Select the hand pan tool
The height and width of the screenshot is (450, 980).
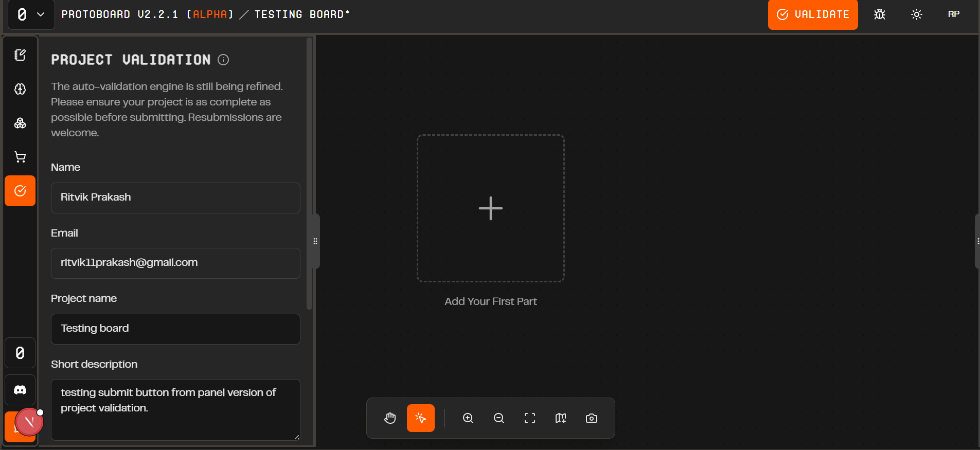coord(390,418)
